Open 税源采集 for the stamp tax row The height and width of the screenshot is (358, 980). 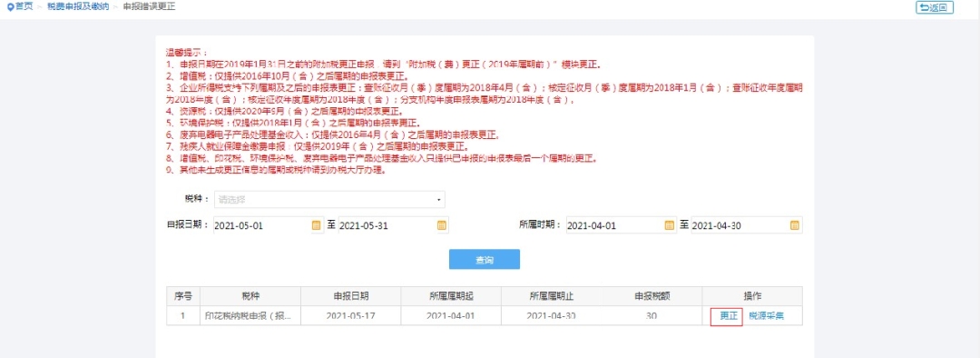coord(766,316)
